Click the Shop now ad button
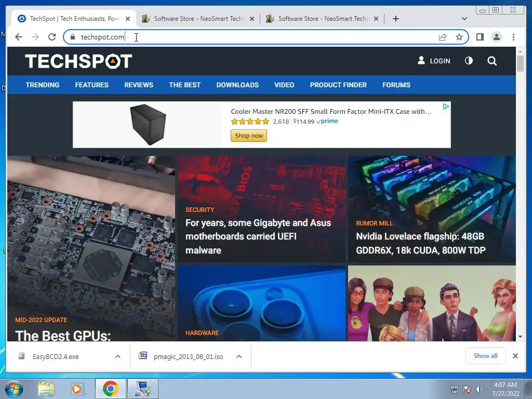The height and width of the screenshot is (399, 532). 249,136
